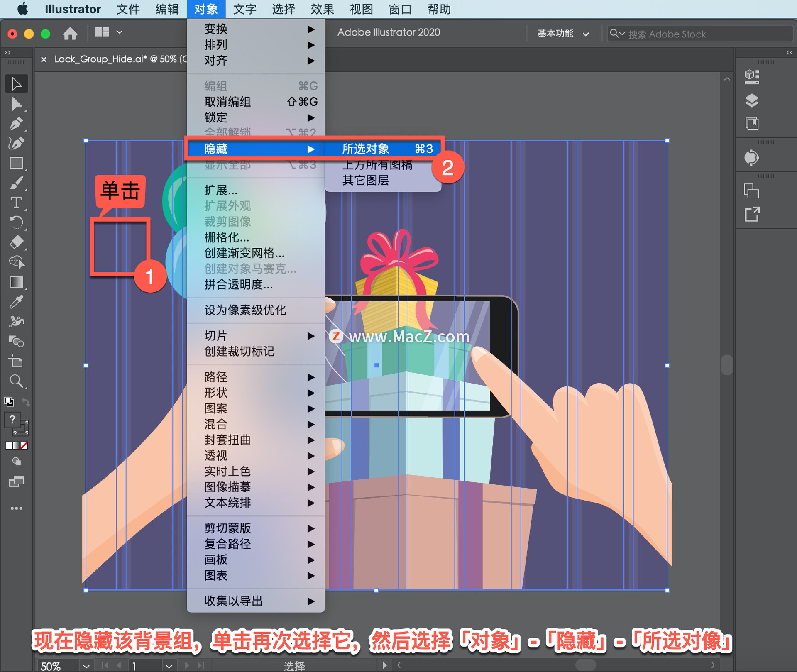Select the Pen tool

point(17,123)
